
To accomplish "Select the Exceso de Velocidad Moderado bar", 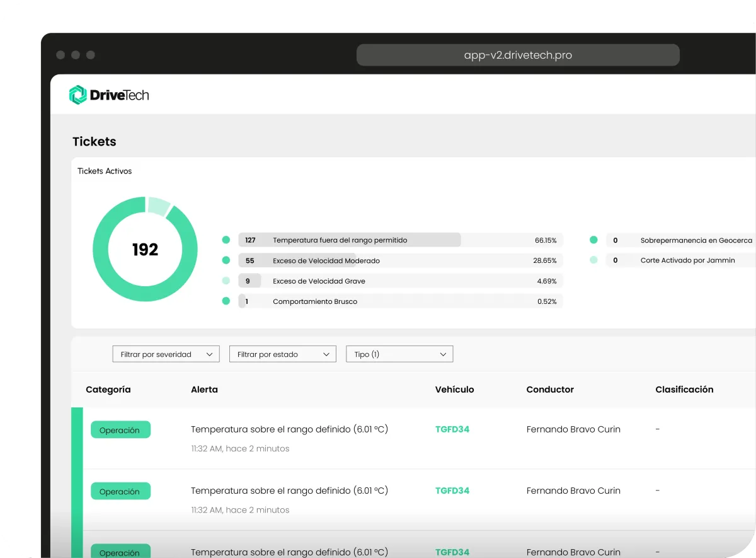I will point(401,260).
